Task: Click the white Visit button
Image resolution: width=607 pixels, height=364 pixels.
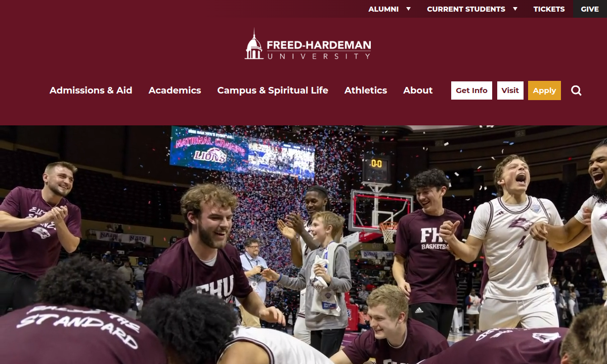Action: (x=510, y=90)
